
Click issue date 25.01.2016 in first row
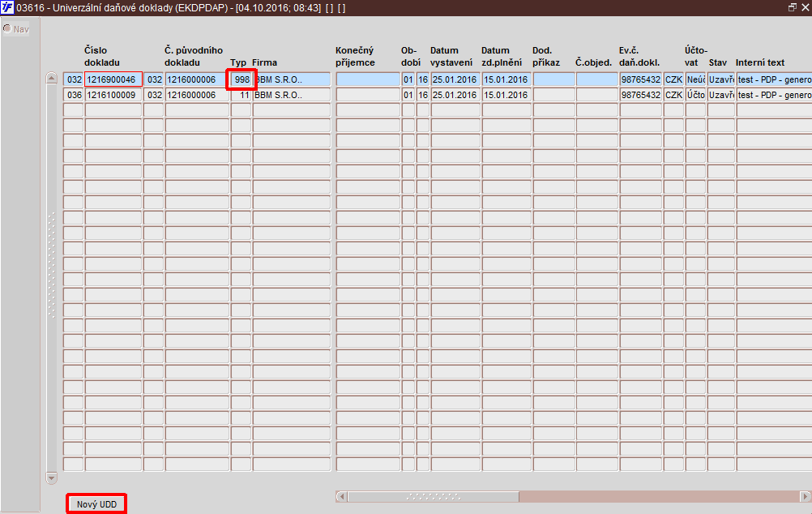click(455, 79)
